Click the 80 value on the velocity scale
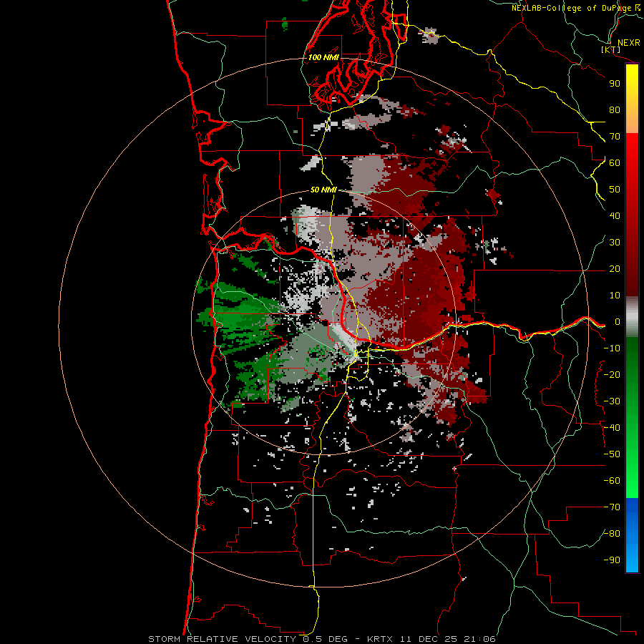 point(615,110)
